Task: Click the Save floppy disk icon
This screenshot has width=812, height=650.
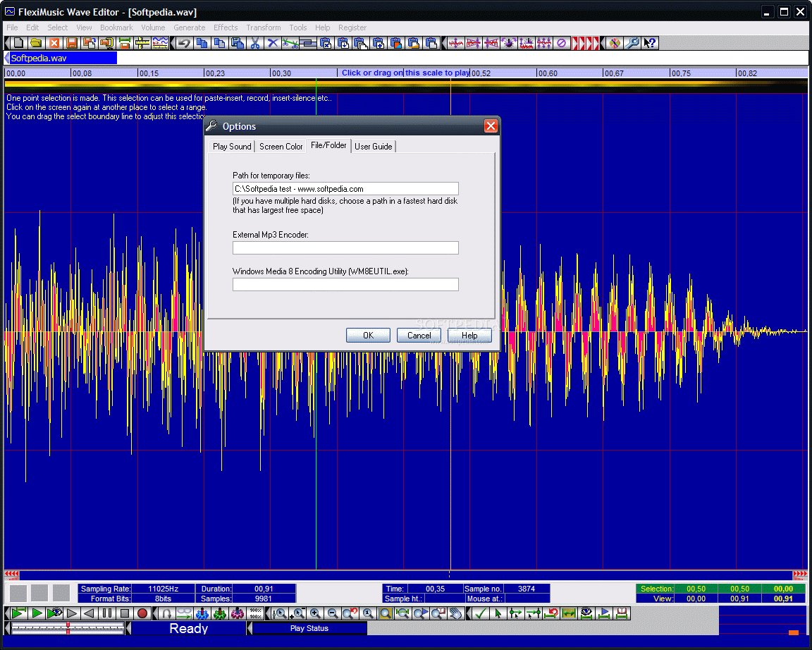Action: 71,43
